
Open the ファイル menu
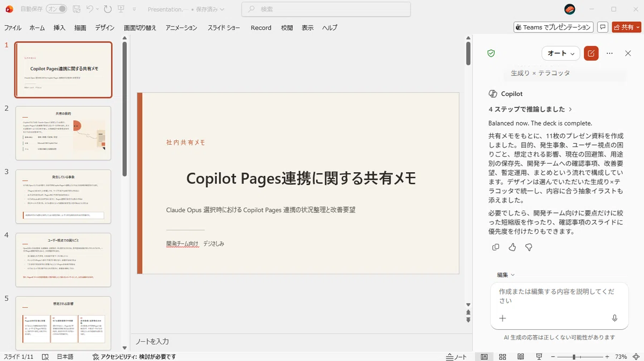pyautogui.click(x=13, y=27)
